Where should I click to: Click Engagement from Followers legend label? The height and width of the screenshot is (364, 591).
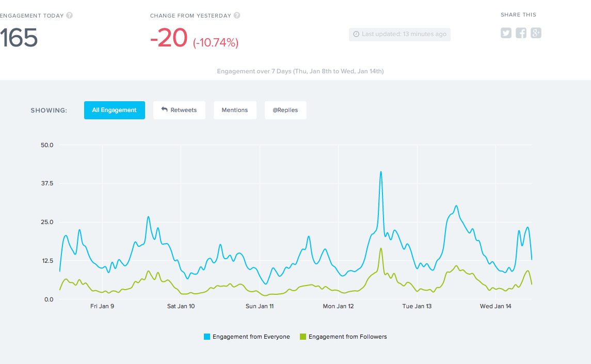(x=347, y=337)
